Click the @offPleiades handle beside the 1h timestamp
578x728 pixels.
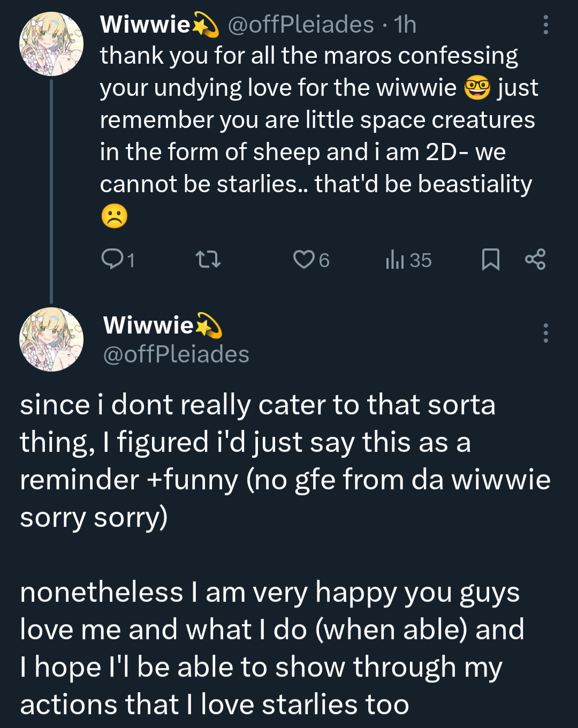(x=301, y=25)
